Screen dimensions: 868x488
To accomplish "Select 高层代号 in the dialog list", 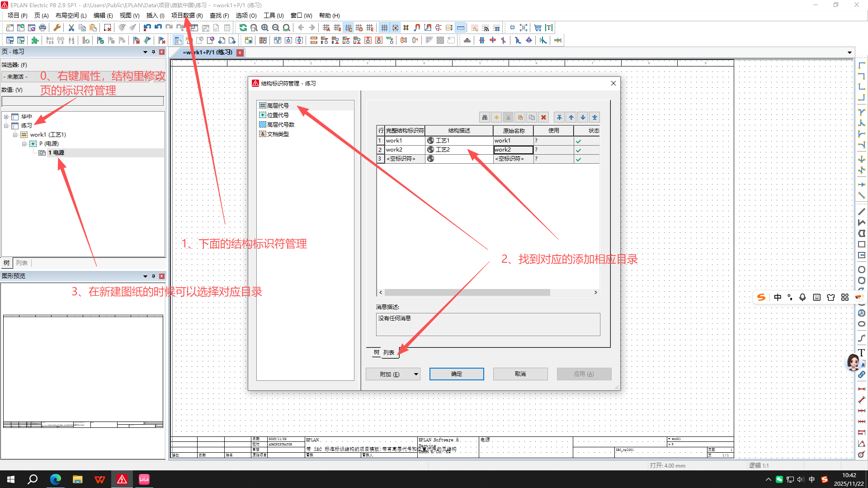I will (x=278, y=106).
